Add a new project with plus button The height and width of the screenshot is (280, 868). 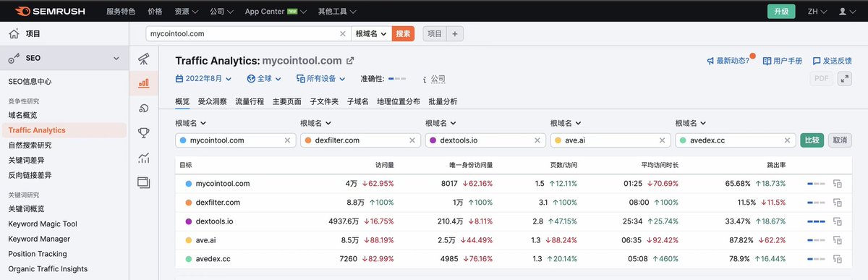(x=455, y=33)
